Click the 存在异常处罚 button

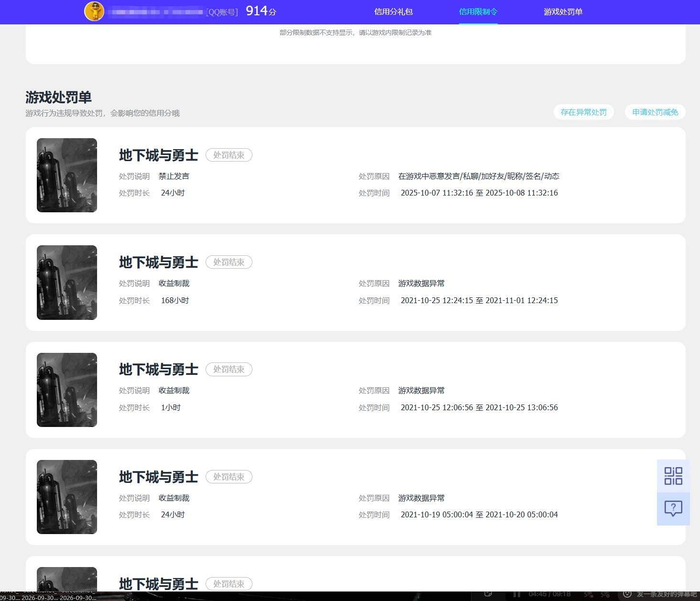coord(583,112)
